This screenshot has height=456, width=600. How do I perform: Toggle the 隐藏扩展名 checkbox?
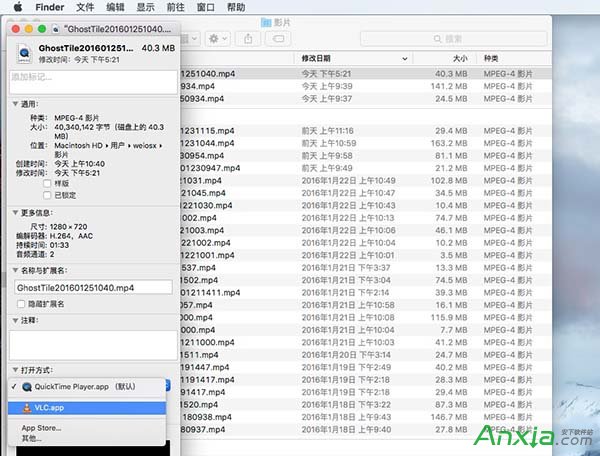[21, 304]
